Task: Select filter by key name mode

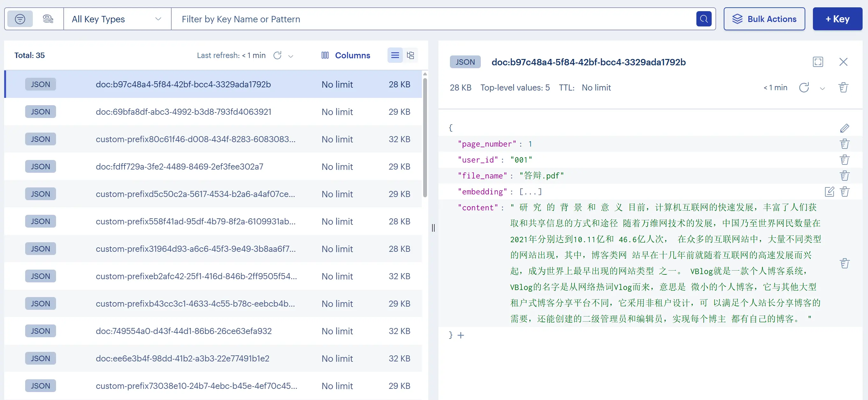Action: 20,19
